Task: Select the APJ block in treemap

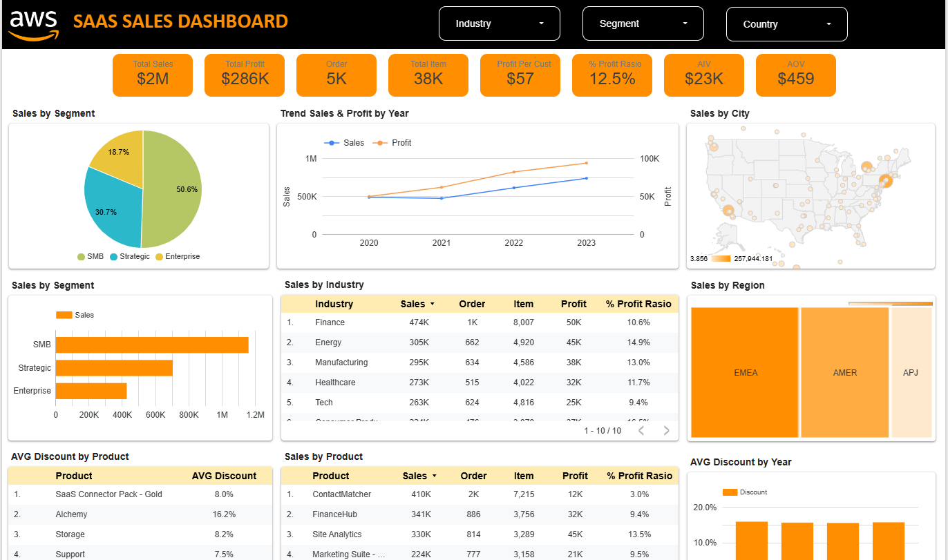Action: pos(911,372)
